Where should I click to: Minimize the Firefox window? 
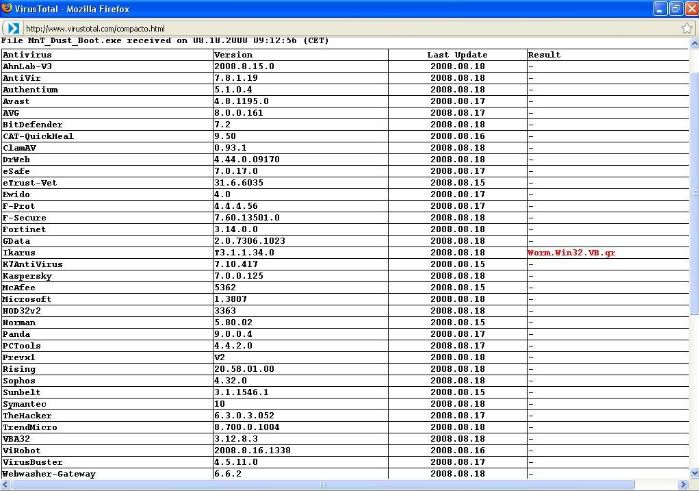click(660, 8)
